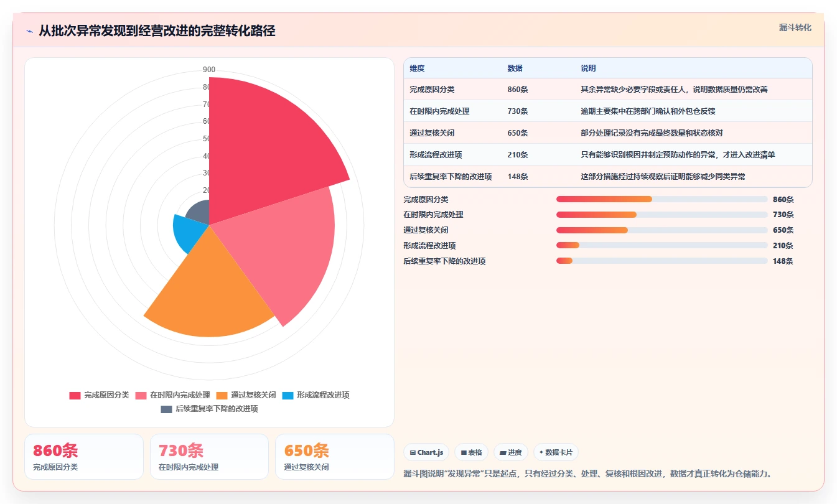This screenshot has height=504, width=837.
Task: Click the description starting with 这部分措施经过持续观察
Action: [x=663, y=177]
